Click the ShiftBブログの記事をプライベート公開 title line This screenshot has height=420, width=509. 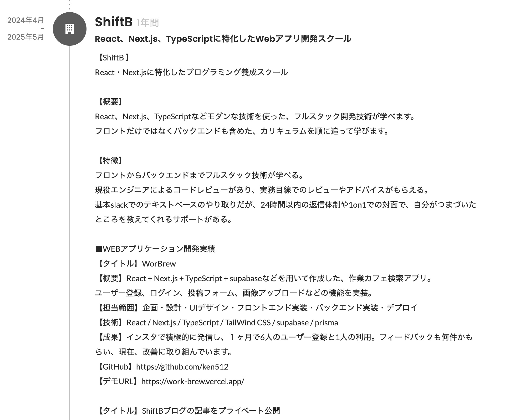[x=188, y=411]
